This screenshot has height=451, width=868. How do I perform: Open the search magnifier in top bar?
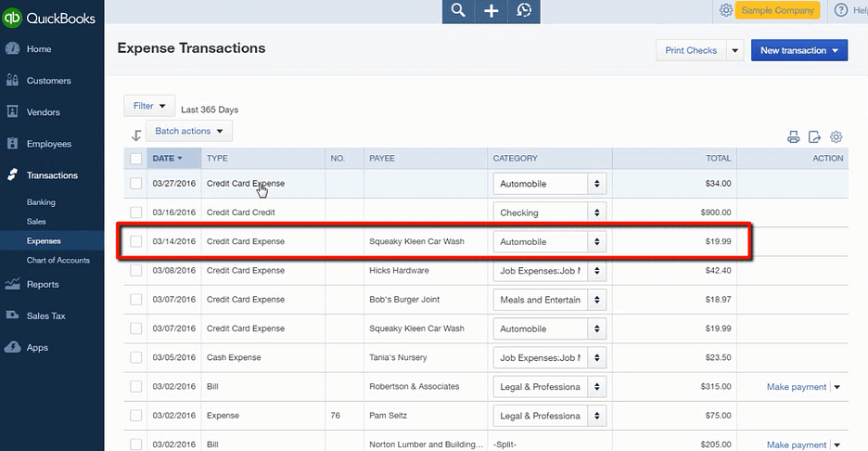coord(458,10)
